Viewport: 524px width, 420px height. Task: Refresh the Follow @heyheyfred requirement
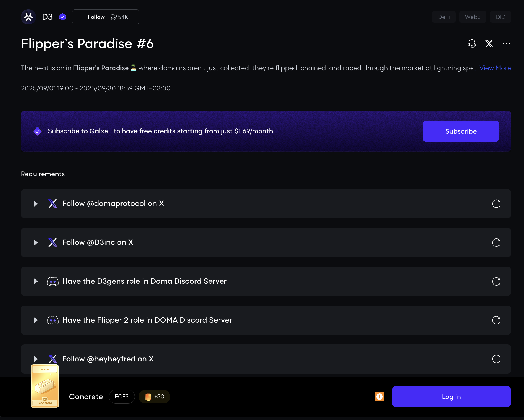point(496,359)
